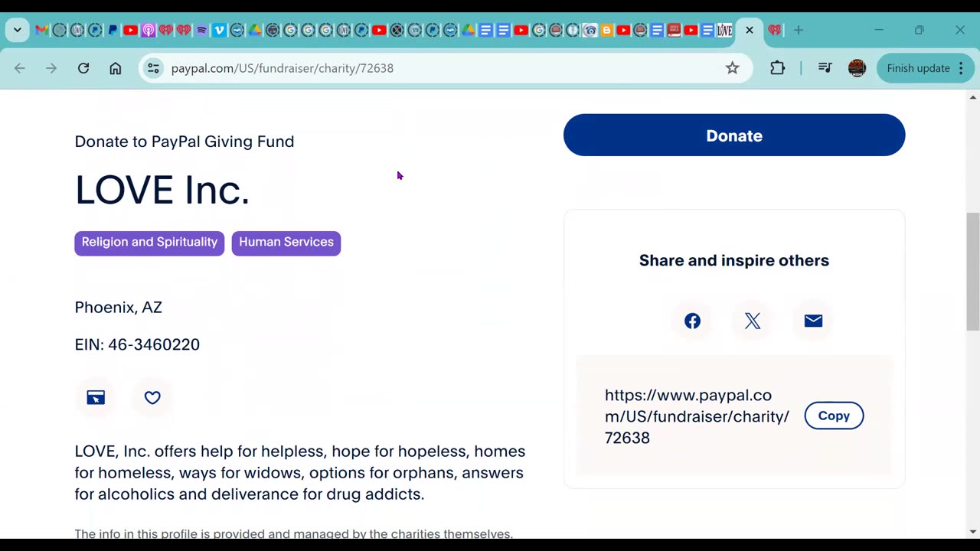Image resolution: width=980 pixels, height=551 pixels.
Task: Favorite the charity with heart icon
Action: pyautogui.click(x=152, y=397)
